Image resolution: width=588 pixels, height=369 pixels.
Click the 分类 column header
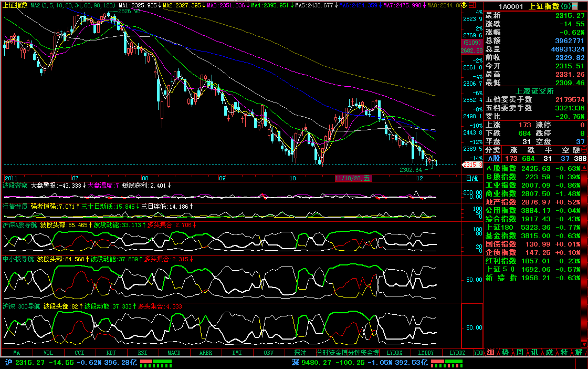[493, 150]
